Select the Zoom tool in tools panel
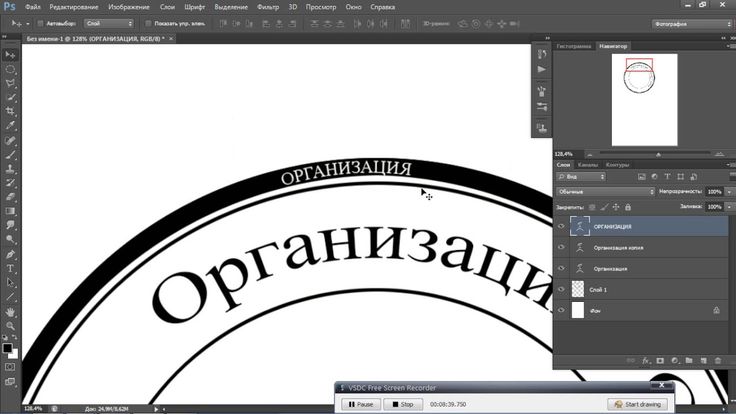Image resolution: width=736 pixels, height=414 pixels. pos(10,326)
